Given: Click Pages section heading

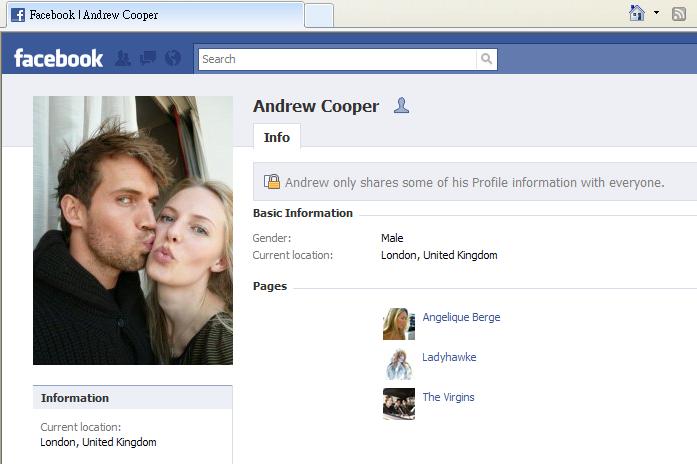Looking at the screenshot, I should coord(270,286).
